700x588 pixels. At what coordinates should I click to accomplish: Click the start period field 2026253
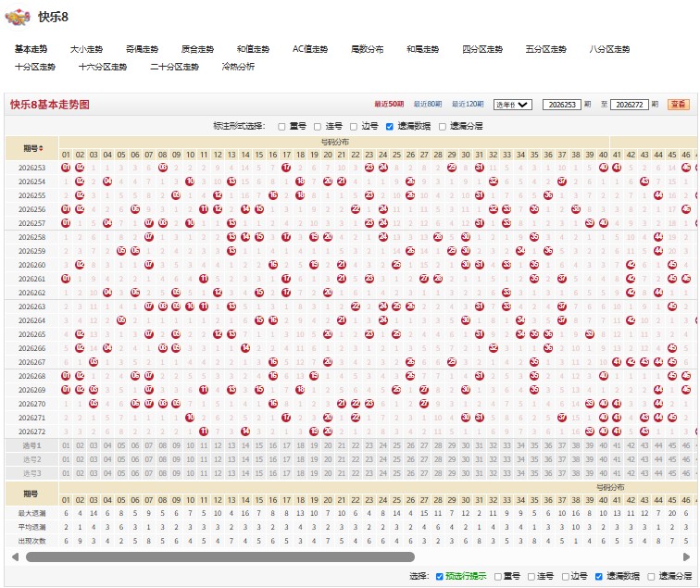pos(562,105)
